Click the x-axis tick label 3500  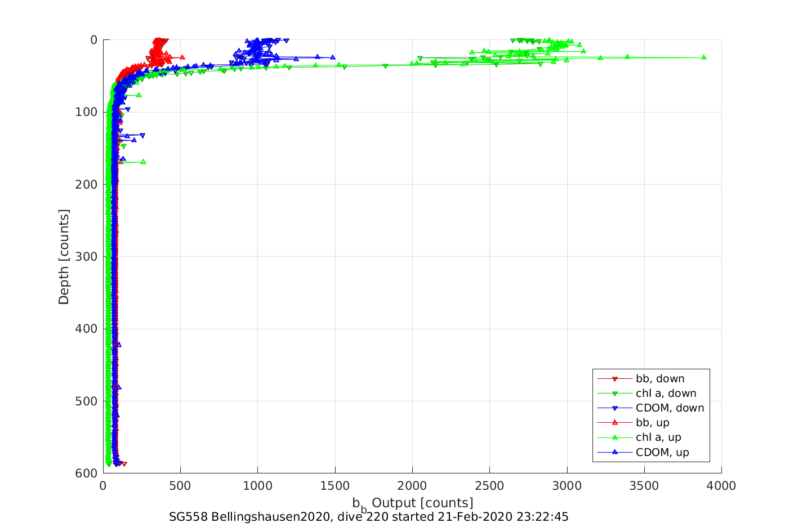644,486
